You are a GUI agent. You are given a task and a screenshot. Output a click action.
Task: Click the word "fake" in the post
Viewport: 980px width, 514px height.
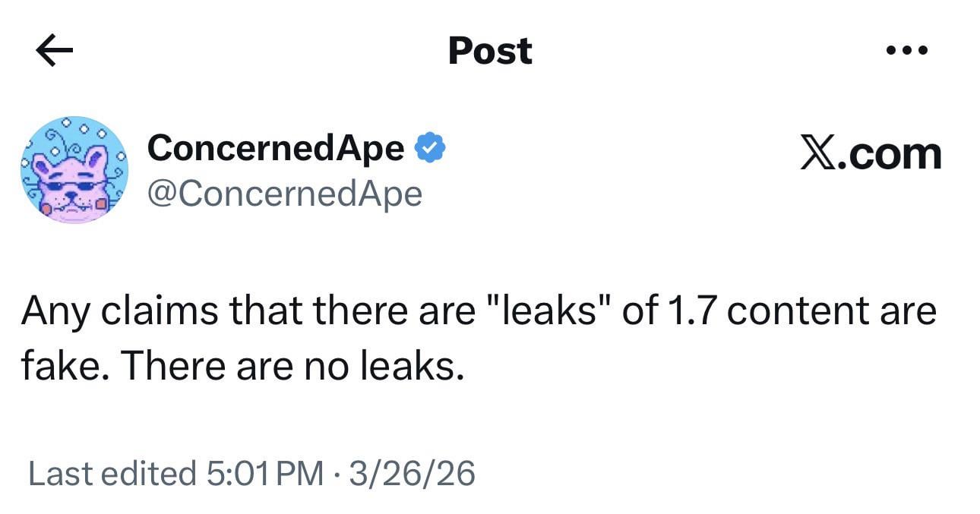(x=62, y=367)
